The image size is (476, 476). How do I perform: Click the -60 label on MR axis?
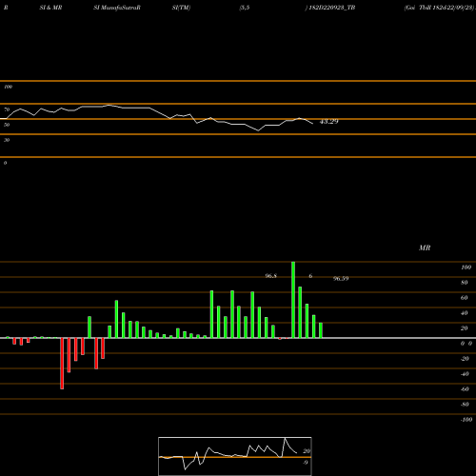click(x=465, y=389)
